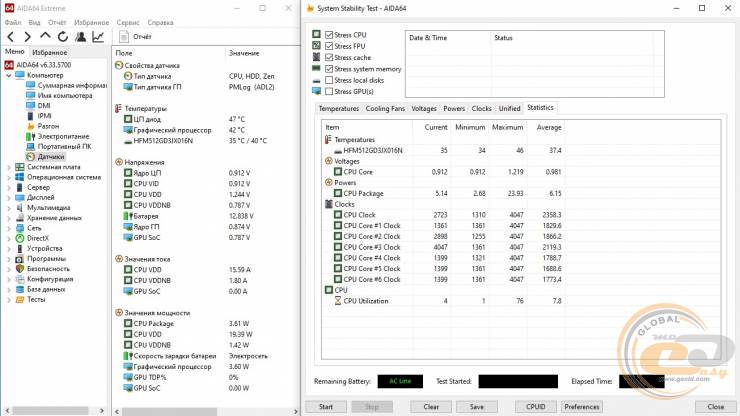The image size is (740, 416).
Task: Select Портативный ПК tree item
Action: pos(65,146)
